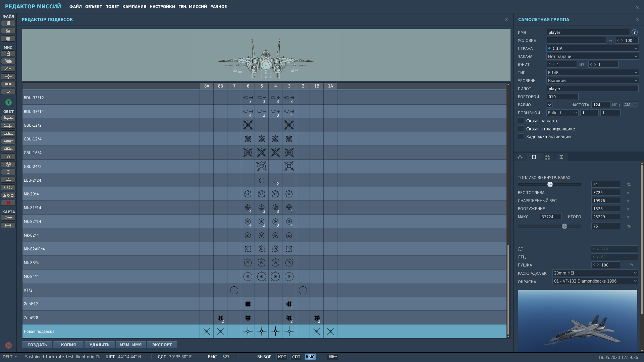Toggle the РАДИО checkbox
Screen dimensions: 644x362
coord(550,105)
